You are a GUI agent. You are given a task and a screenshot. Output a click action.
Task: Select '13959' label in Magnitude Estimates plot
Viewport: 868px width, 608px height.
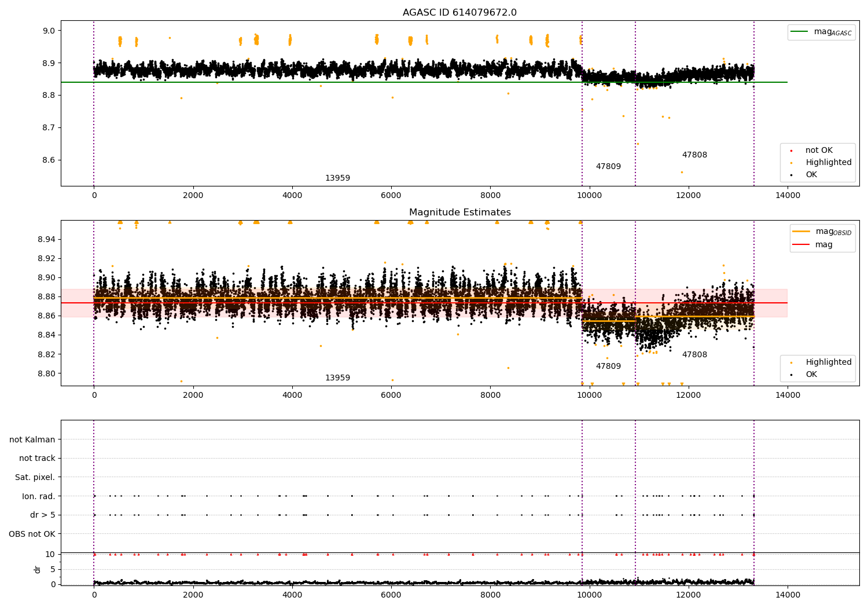pos(337,378)
